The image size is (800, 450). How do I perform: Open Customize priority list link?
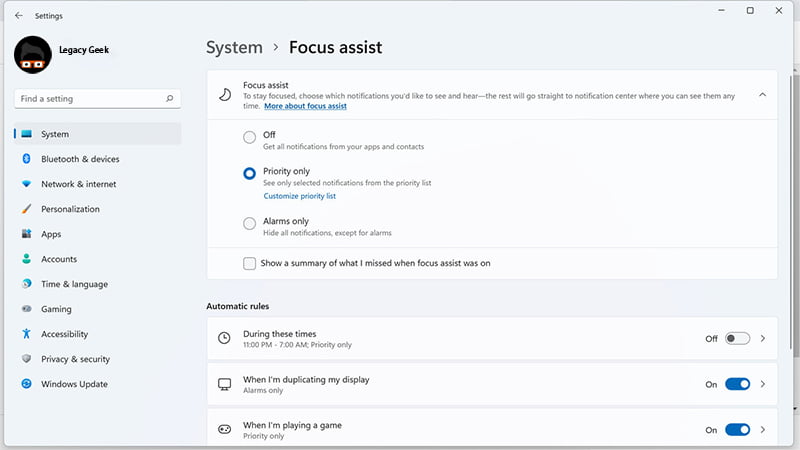tap(299, 196)
